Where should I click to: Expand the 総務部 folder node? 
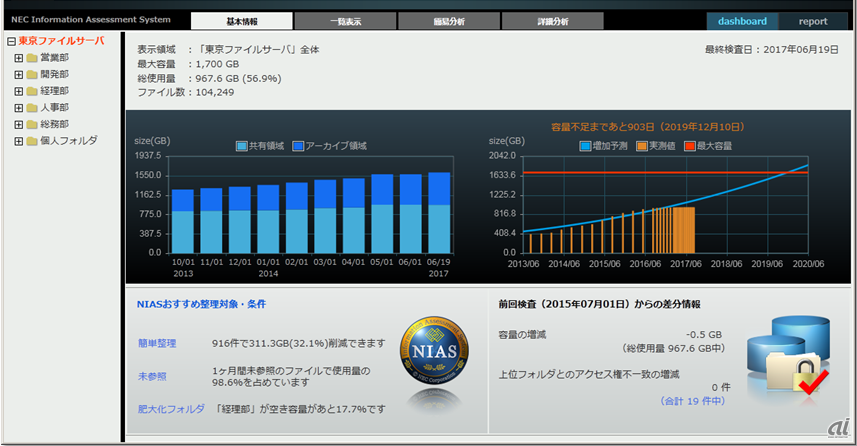tap(19, 125)
